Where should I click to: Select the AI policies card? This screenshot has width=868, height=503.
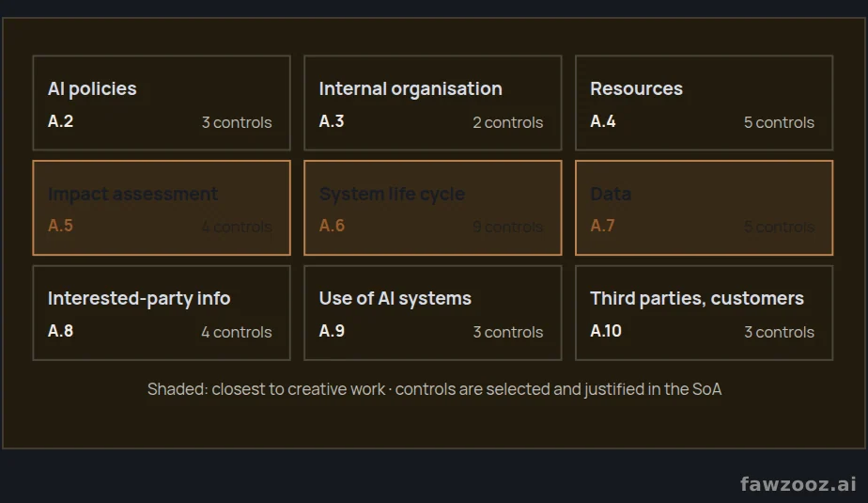(162, 102)
